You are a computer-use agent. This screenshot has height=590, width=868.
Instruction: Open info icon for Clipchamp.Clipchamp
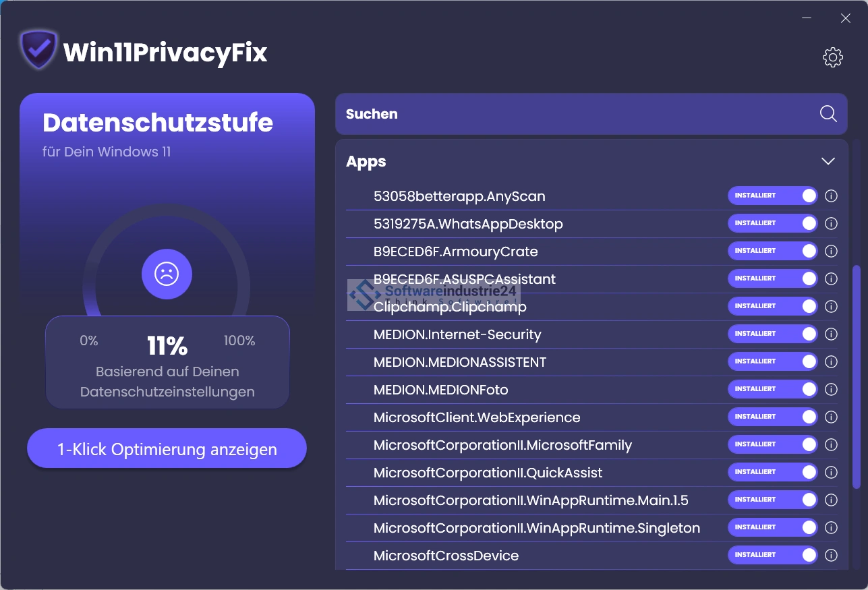coord(831,307)
